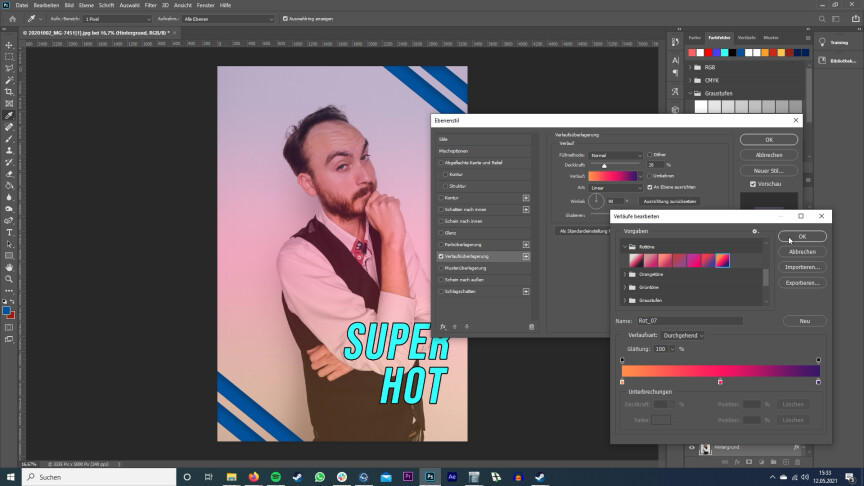The image size is (864, 486).
Task: Select the Move tool in toolbar
Action: click(9, 45)
